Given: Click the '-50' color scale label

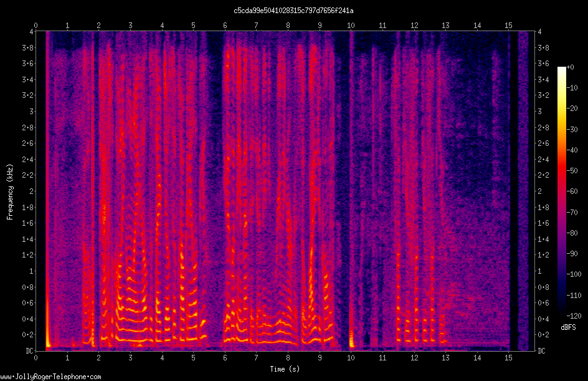Looking at the screenshot, I should point(572,171).
